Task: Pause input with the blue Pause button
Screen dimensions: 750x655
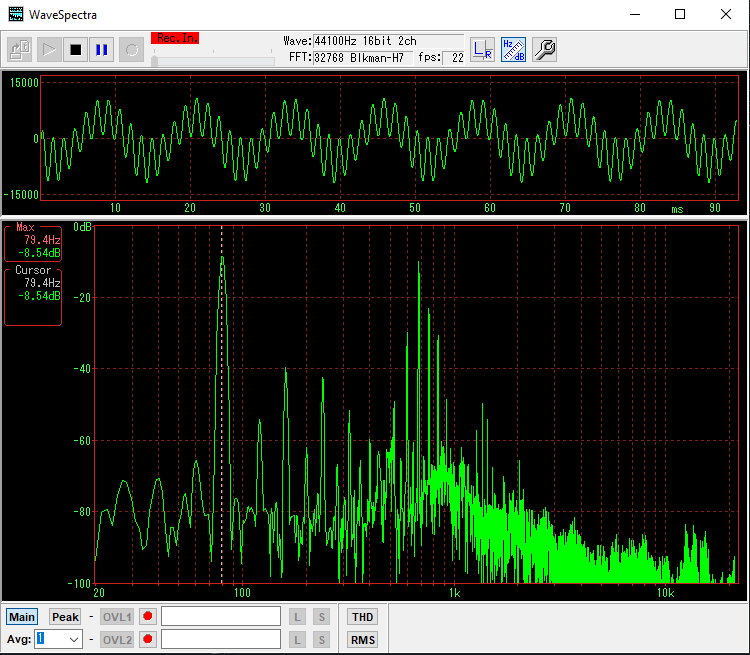Action: [101, 49]
